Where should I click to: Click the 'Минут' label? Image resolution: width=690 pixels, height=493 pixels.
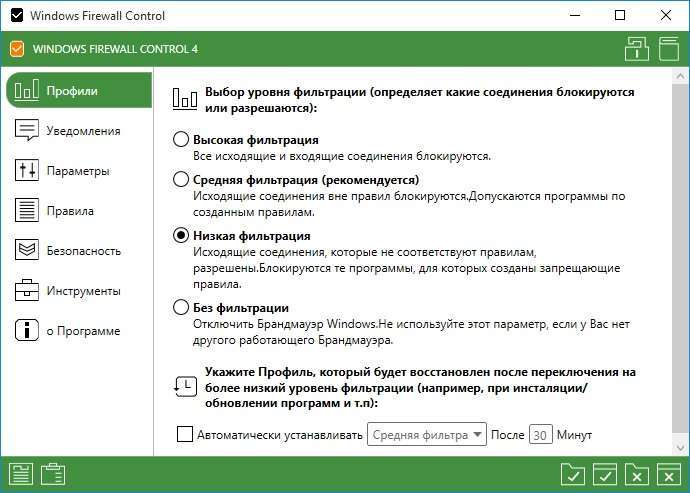click(x=574, y=435)
